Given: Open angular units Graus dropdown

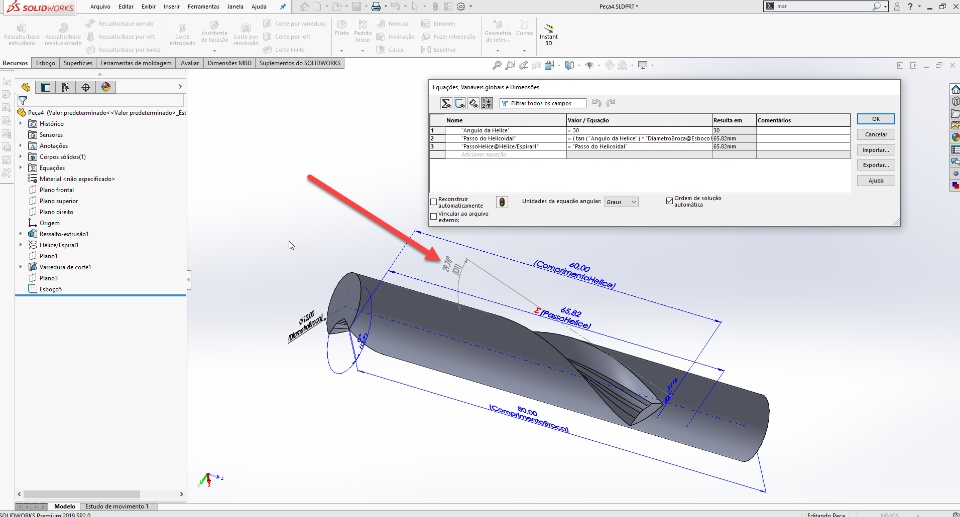Looking at the screenshot, I should pos(621,202).
